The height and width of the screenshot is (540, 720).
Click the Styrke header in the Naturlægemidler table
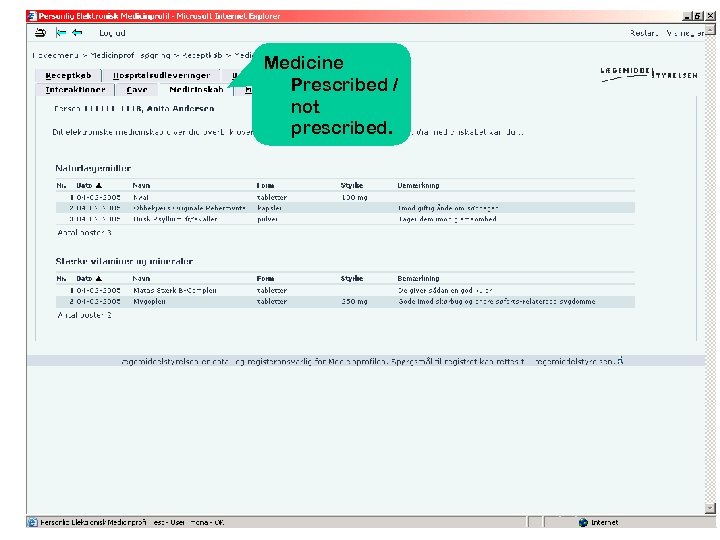(x=352, y=186)
